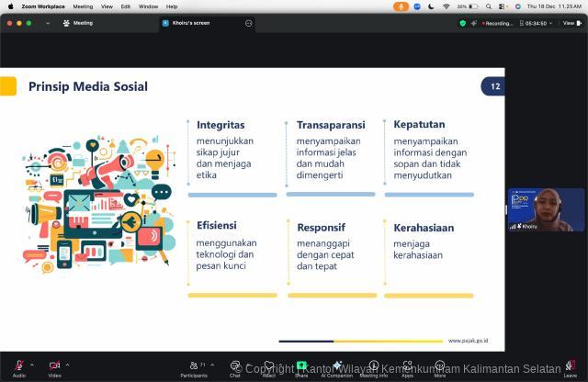Click the green encryption shield icon
This screenshot has height=382, width=588.
[463, 23]
